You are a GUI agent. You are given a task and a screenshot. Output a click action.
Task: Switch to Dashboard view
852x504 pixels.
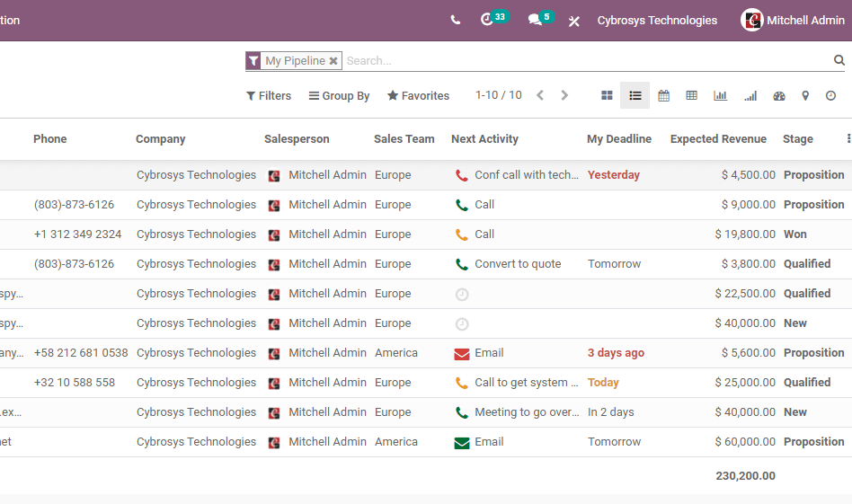pyautogui.click(x=779, y=96)
